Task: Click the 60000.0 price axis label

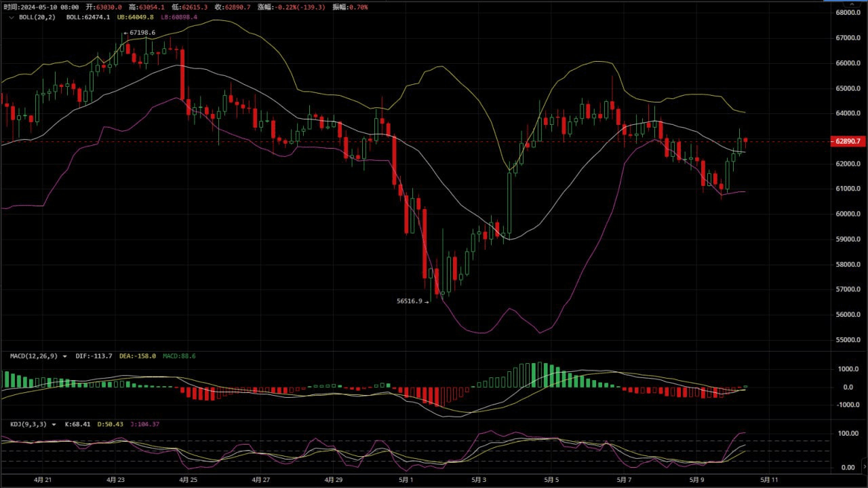Action: tap(848, 214)
